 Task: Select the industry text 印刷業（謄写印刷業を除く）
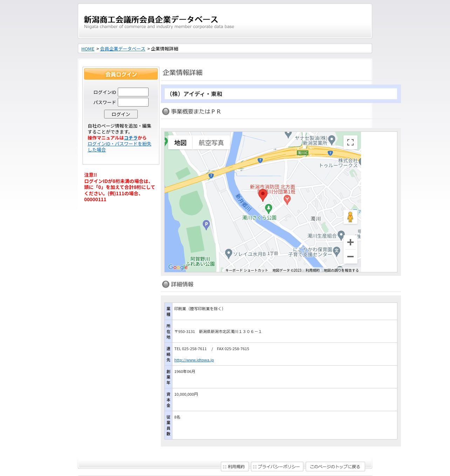pyautogui.click(x=200, y=309)
